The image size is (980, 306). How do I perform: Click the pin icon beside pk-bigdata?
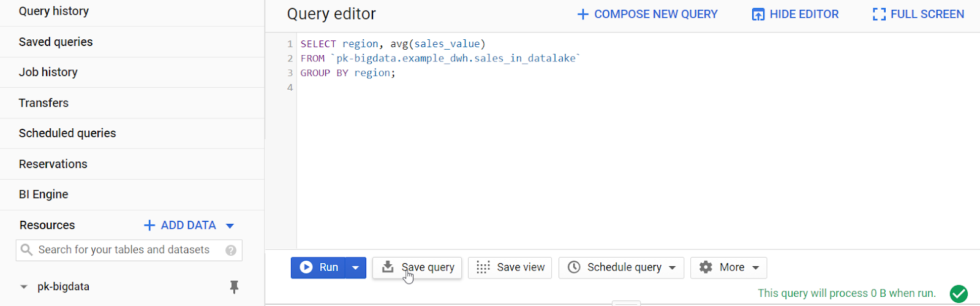pyautogui.click(x=234, y=287)
